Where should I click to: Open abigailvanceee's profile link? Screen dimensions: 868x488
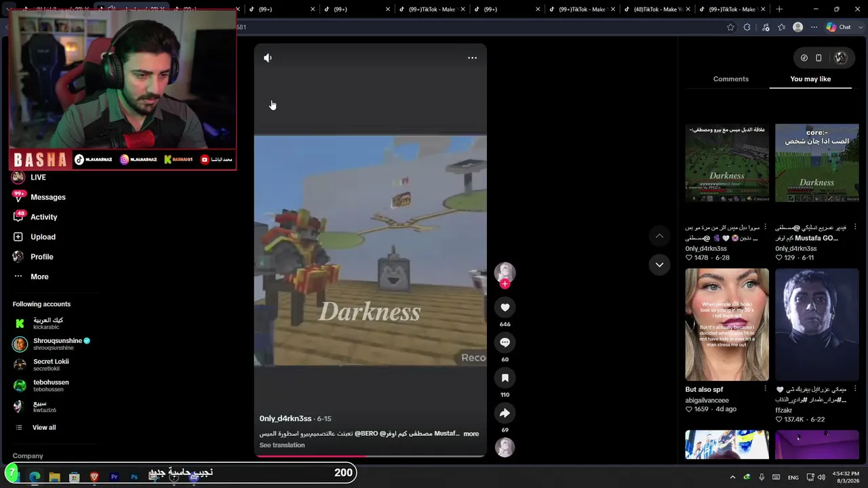(707, 401)
